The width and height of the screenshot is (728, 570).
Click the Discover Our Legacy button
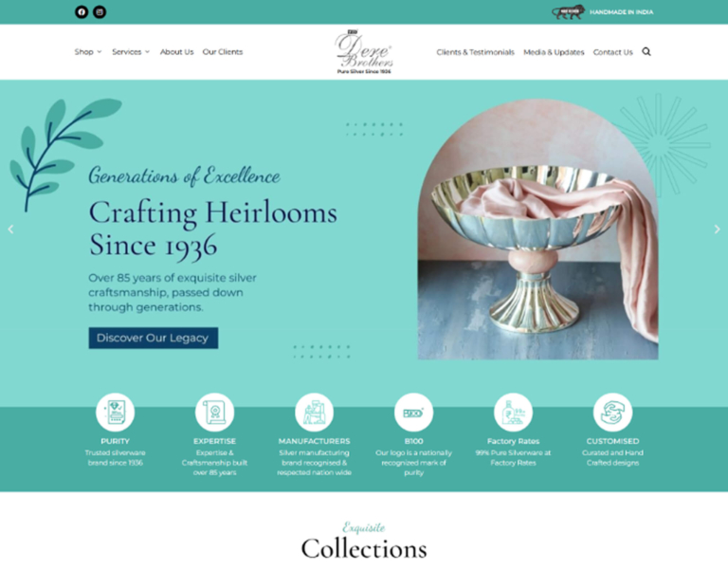pos(154,338)
